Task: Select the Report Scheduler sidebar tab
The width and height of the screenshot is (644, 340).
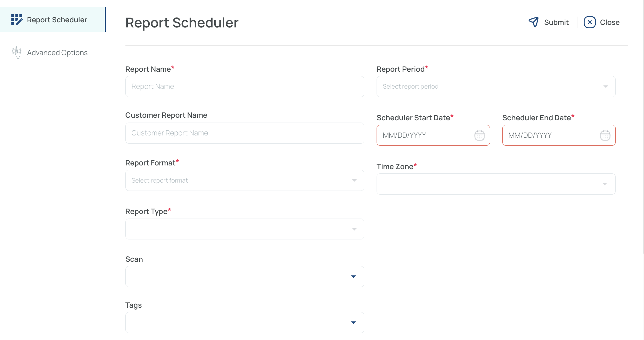Action: 53,19
